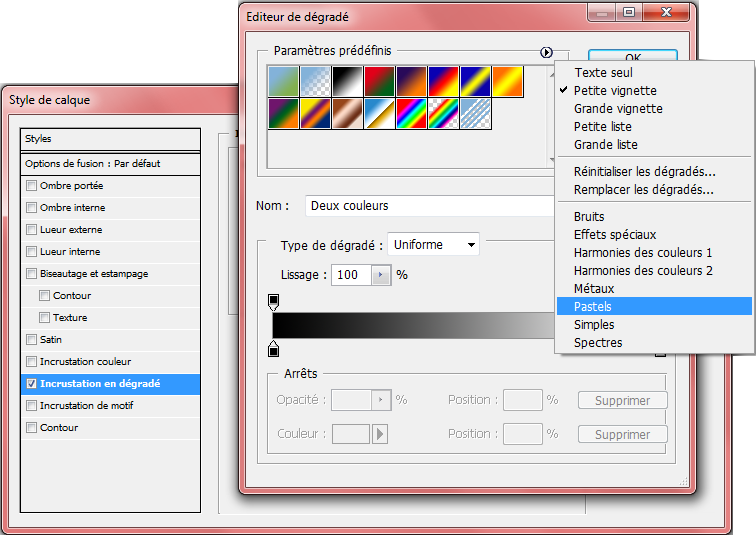Enable the Ombre portée checkbox

pos(32,186)
